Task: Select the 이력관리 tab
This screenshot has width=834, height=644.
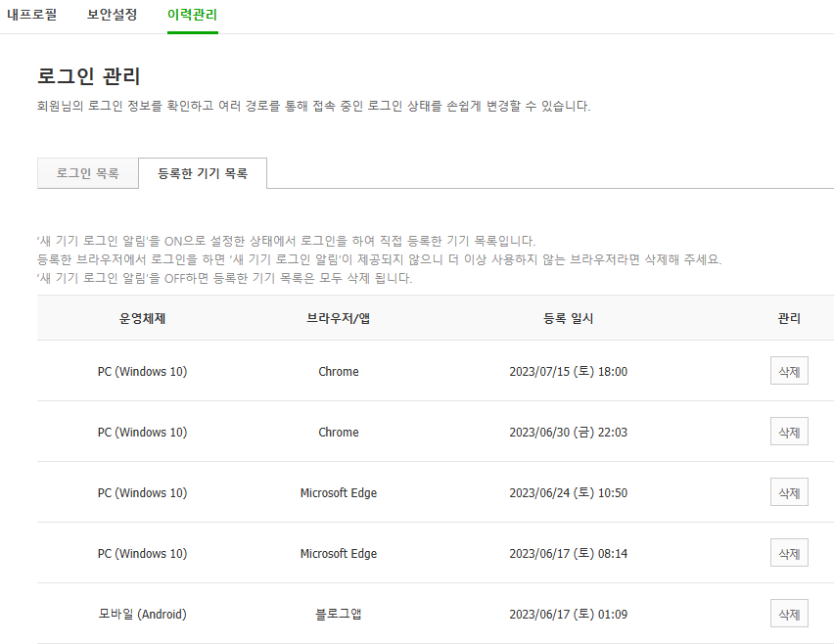Action: click(x=193, y=15)
